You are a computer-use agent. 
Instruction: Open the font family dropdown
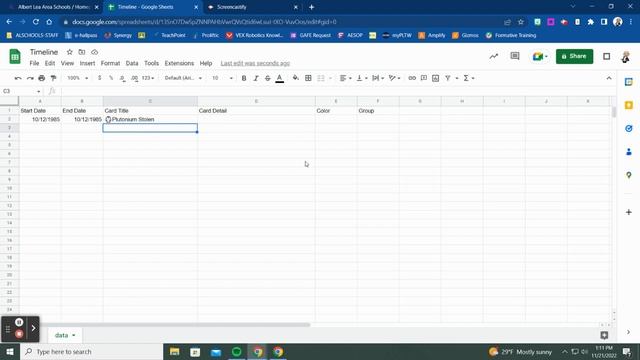[x=183, y=78]
